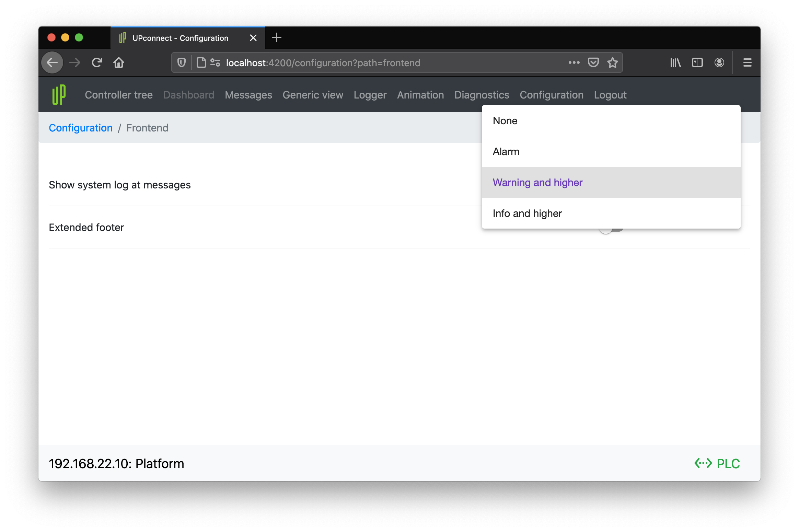The height and width of the screenshot is (532, 799).
Task: Open tracking protection shield icon
Action: pos(182,62)
